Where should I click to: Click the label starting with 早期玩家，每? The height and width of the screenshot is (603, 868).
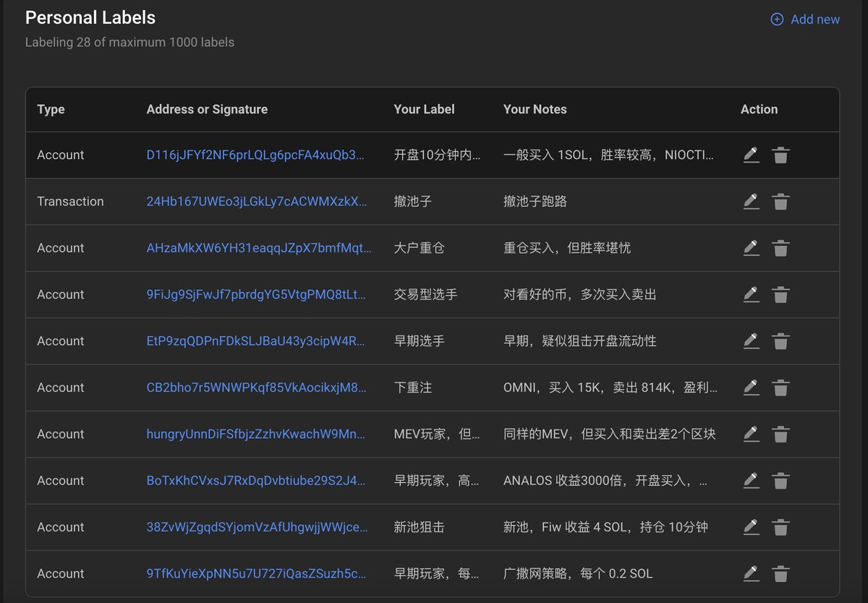(436, 573)
